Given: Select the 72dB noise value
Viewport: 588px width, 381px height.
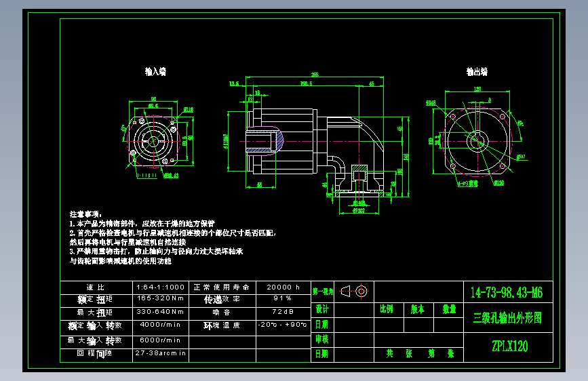Looking at the screenshot, I should [x=283, y=312].
